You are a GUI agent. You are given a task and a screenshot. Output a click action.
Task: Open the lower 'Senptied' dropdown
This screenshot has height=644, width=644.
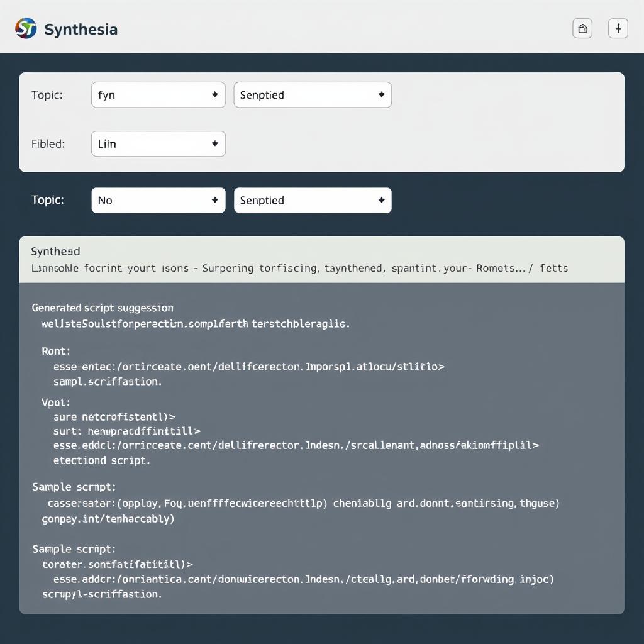pos(313,200)
